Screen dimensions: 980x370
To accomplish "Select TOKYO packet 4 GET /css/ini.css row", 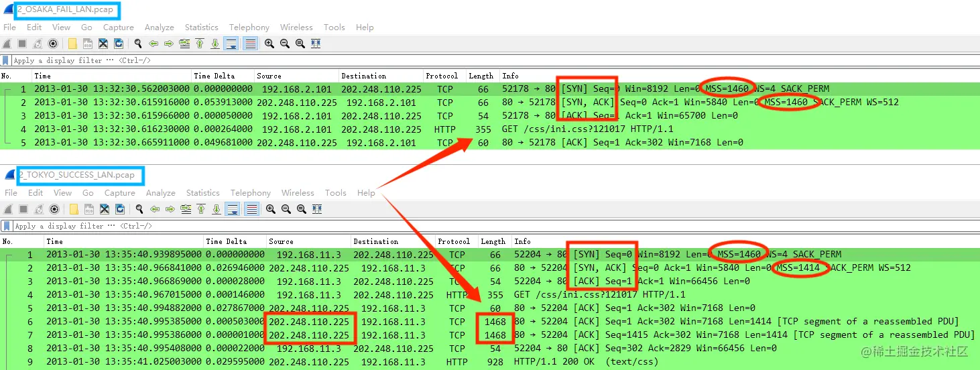I will click(490, 294).
